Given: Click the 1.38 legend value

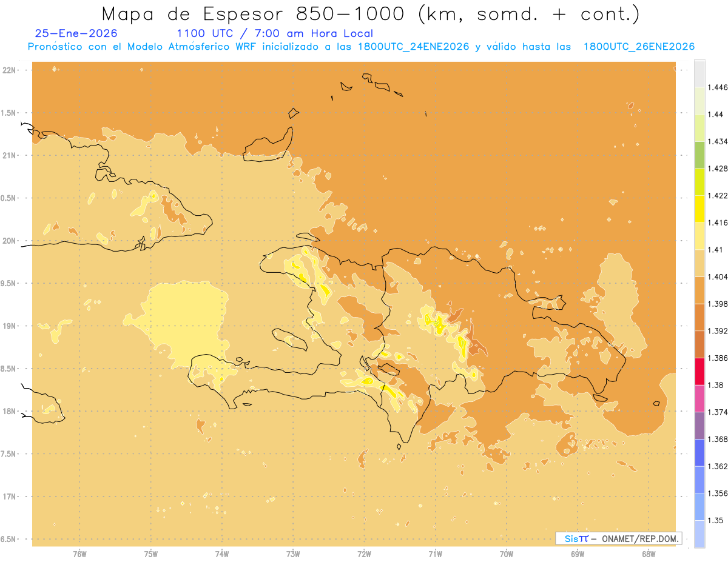Looking at the screenshot, I should tap(716, 385).
